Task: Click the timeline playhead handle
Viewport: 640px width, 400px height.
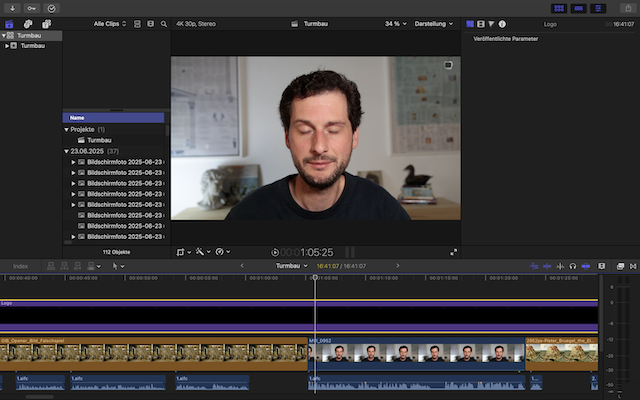Action: (x=315, y=278)
